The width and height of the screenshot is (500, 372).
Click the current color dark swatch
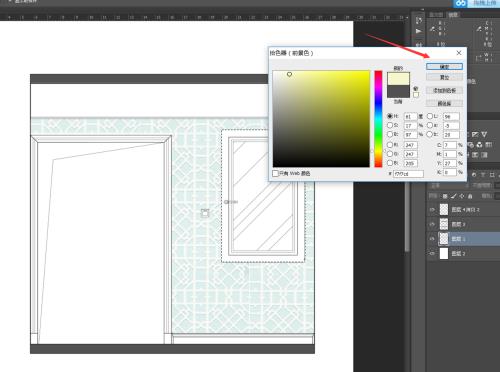[x=398, y=91]
